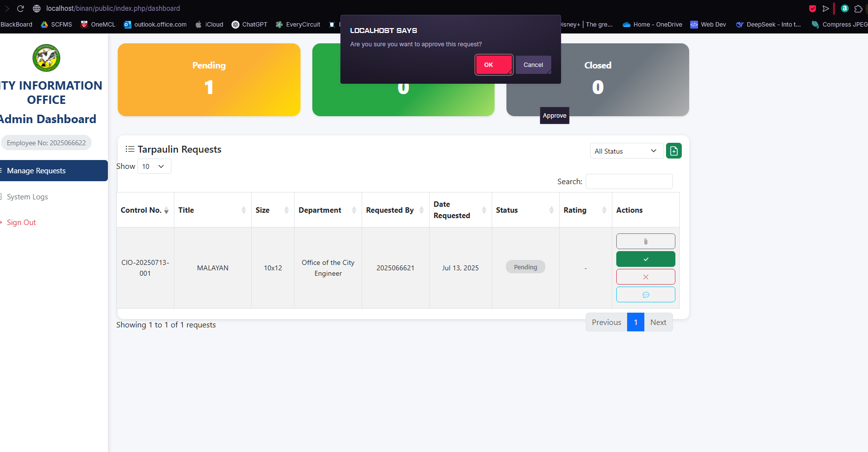Open the iCloud bookmark

[x=209, y=24]
